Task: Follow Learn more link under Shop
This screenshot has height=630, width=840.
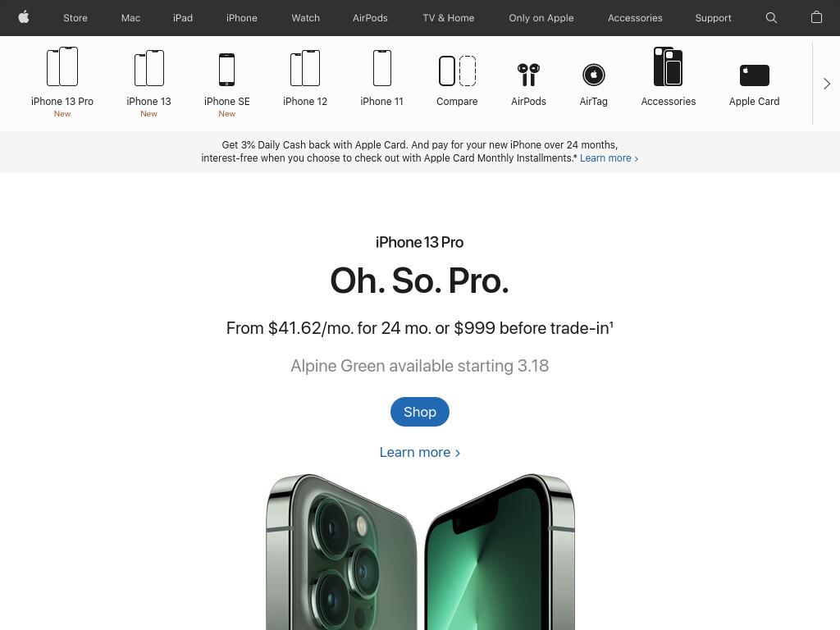Action: click(x=419, y=452)
